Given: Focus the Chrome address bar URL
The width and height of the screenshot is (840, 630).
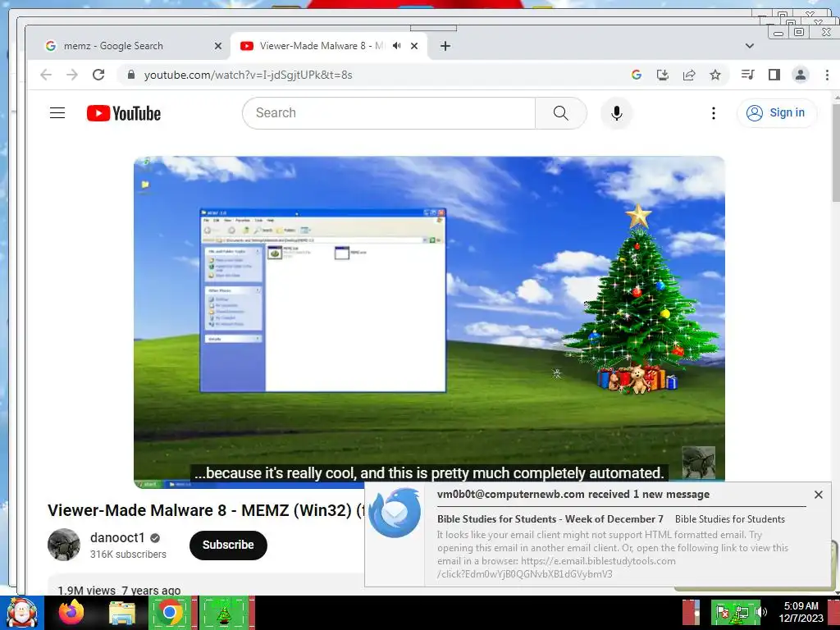Looking at the screenshot, I should [x=248, y=75].
